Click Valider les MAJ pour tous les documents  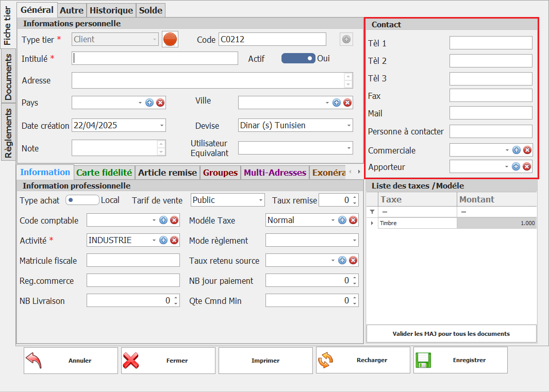point(451,333)
